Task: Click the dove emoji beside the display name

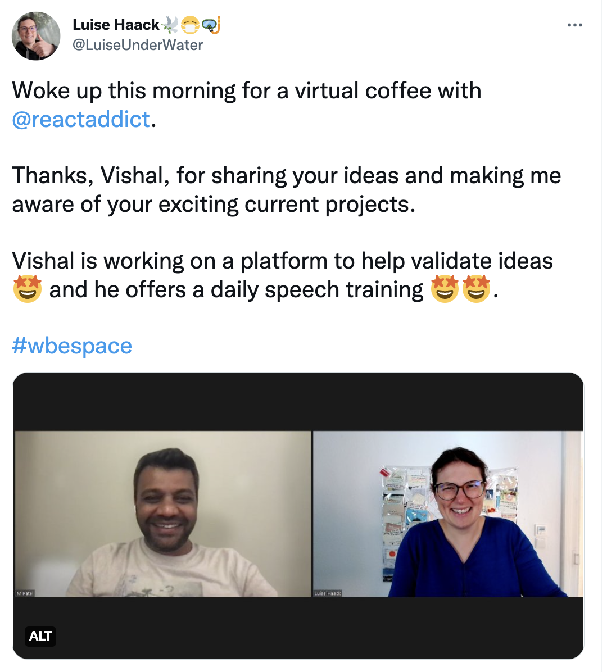Action: point(170,25)
